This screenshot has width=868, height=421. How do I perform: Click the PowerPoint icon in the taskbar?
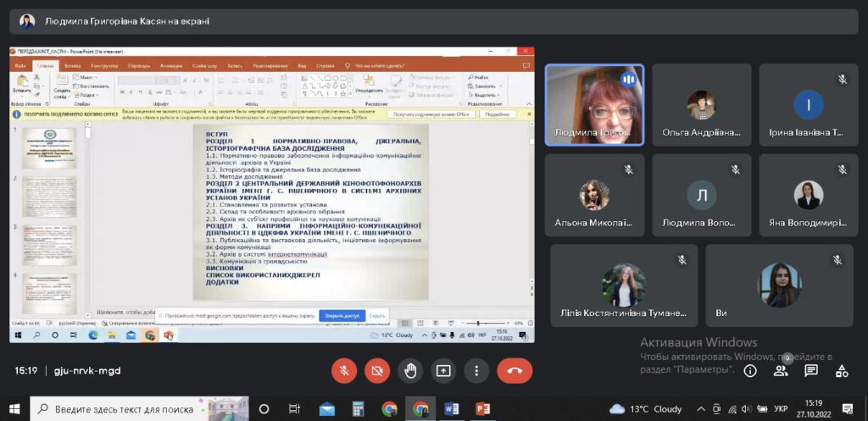point(483,408)
